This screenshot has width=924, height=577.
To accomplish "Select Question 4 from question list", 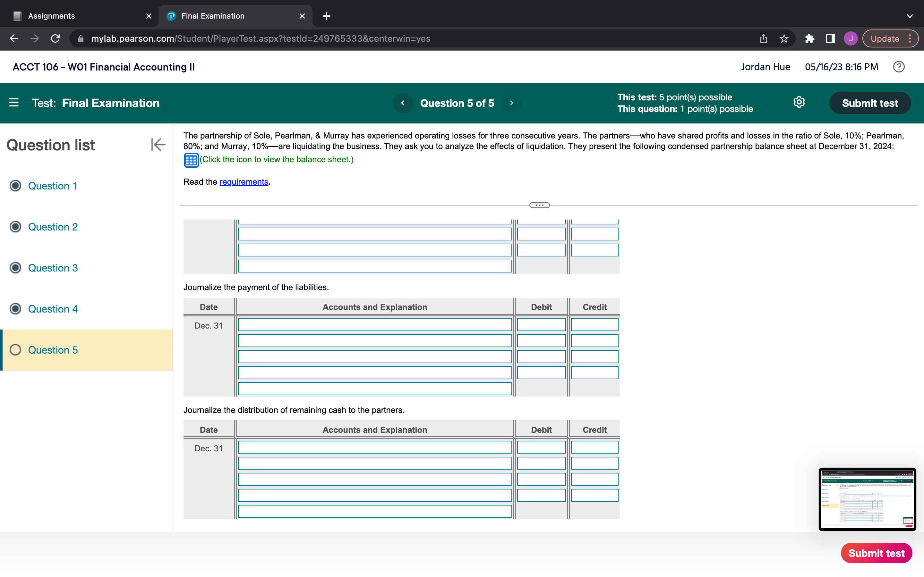I will [x=53, y=308].
